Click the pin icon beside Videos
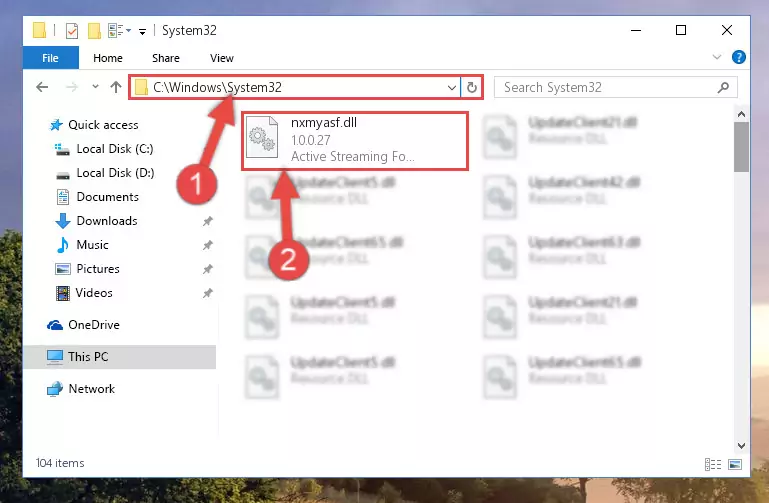Screen dimensions: 769x503 point(208,293)
